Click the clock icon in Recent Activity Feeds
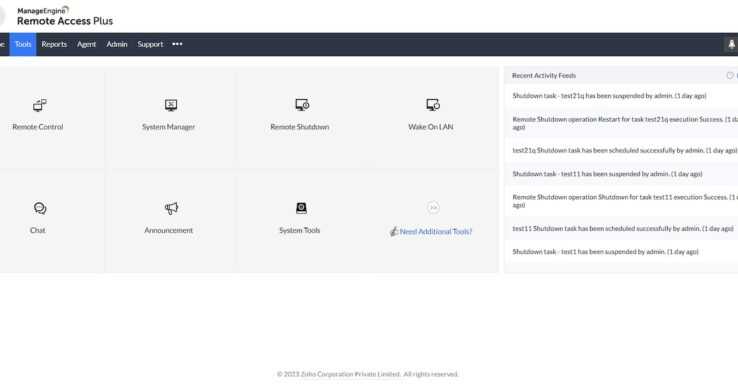The height and width of the screenshot is (386, 738). pyautogui.click(x=730, y=75)
